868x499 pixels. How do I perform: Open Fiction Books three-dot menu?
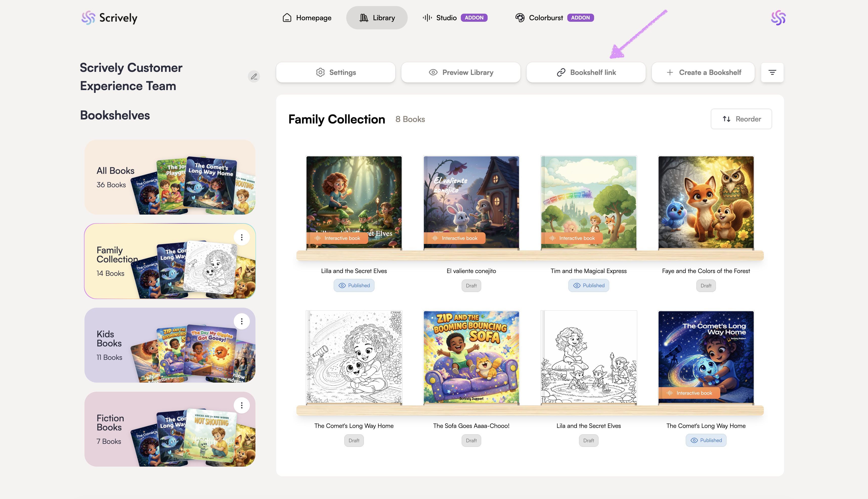[x=242, y=405]
